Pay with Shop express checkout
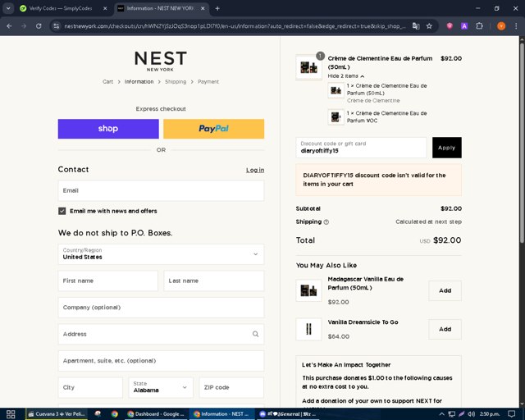 108,129
